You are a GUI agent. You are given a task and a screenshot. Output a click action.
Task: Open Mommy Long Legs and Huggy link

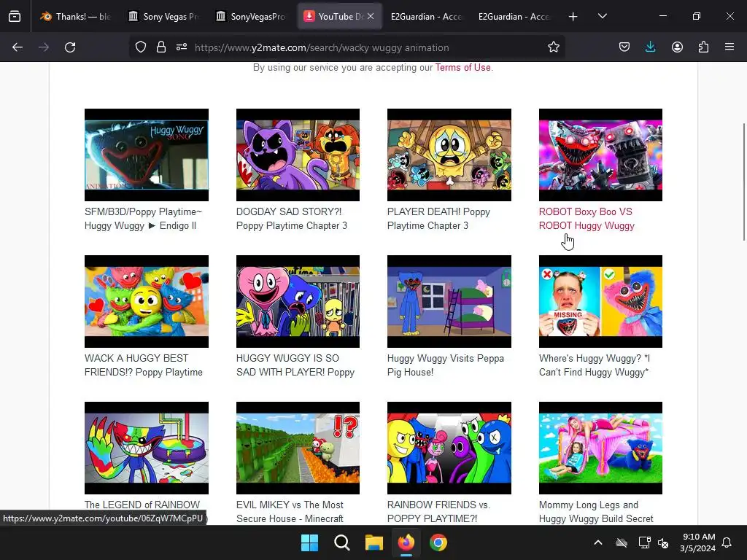(x=596, y=511)
